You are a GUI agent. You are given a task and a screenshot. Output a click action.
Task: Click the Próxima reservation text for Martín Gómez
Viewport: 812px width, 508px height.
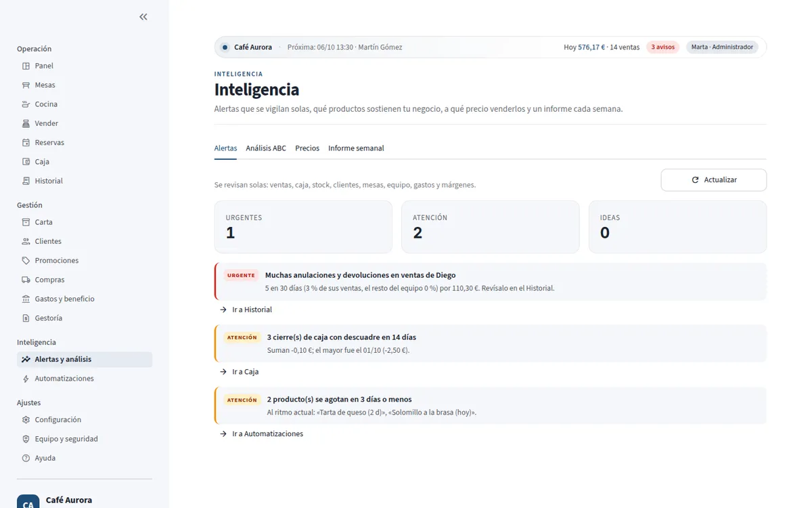(x=344, y=47)
